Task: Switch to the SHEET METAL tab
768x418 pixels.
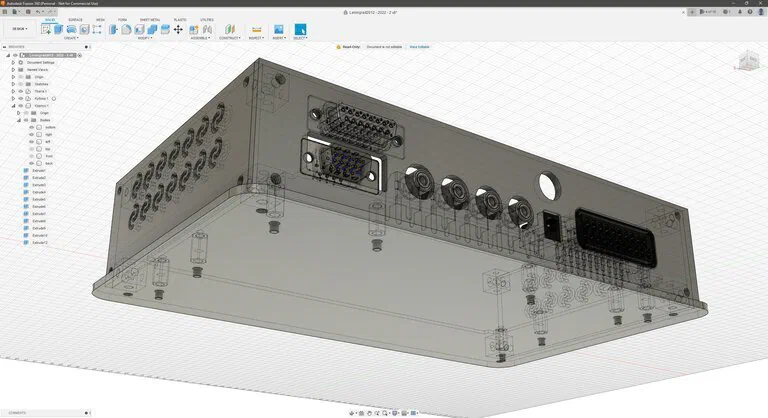Action: point(150,20)
